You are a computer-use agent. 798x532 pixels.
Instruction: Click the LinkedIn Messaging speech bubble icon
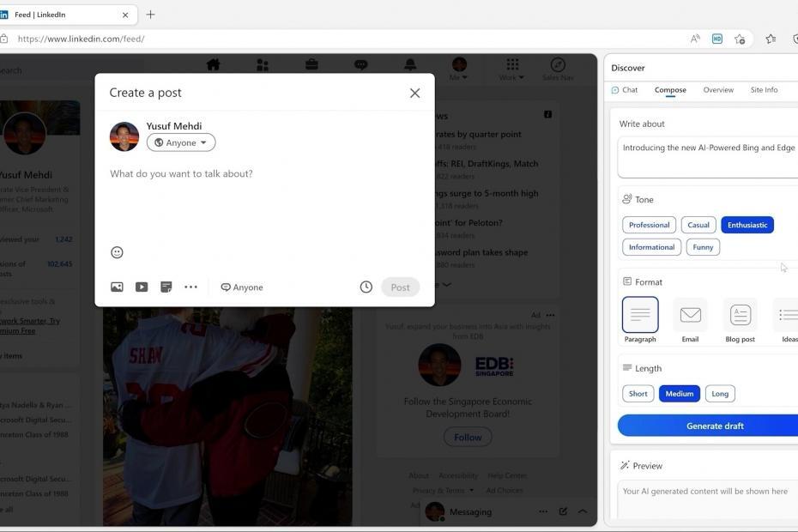point(360,64)
